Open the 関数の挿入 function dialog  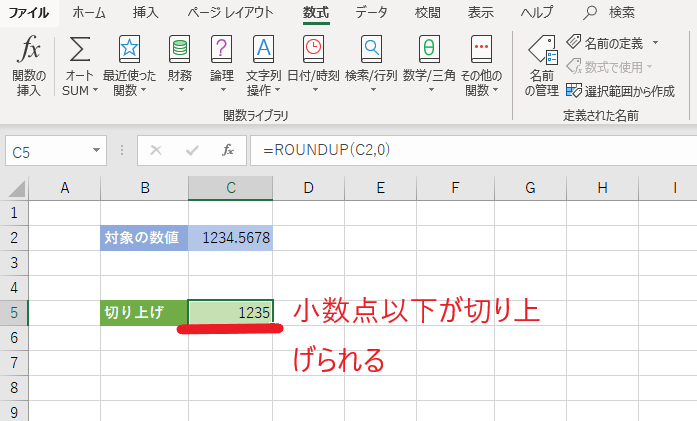pyautogui.click(x=29, y=66)
